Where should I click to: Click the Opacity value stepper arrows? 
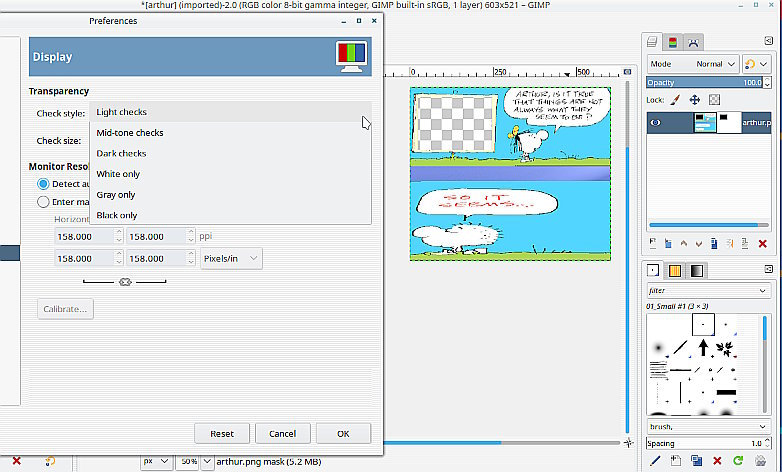tap(767, 82)
